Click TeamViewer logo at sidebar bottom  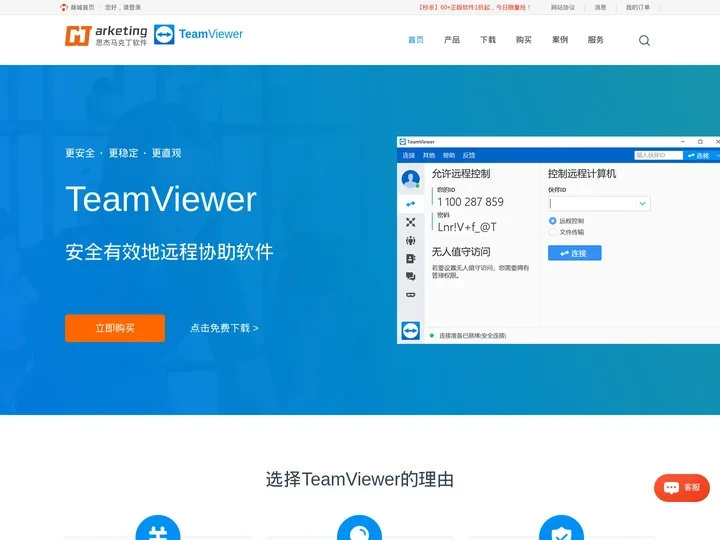pyautogui.click(x=411, y=331)
